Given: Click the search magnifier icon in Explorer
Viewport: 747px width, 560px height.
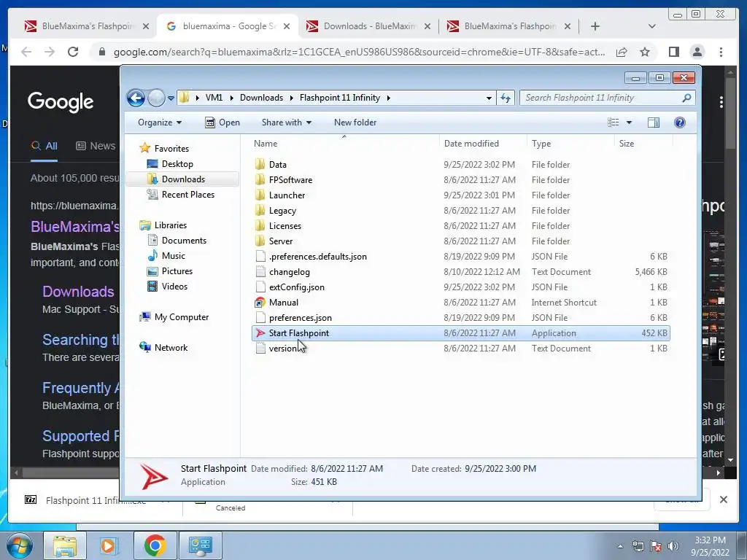Looking at the screenshot, I should (686, 98).
